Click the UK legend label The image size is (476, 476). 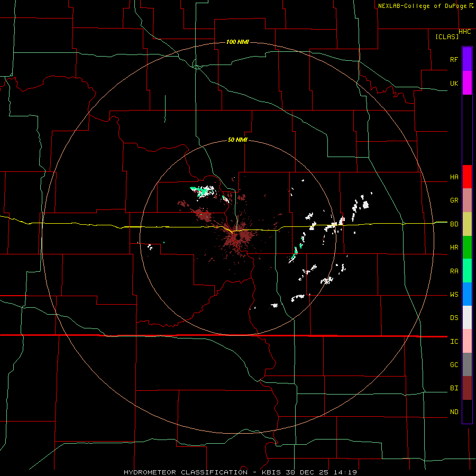[454, 83]
